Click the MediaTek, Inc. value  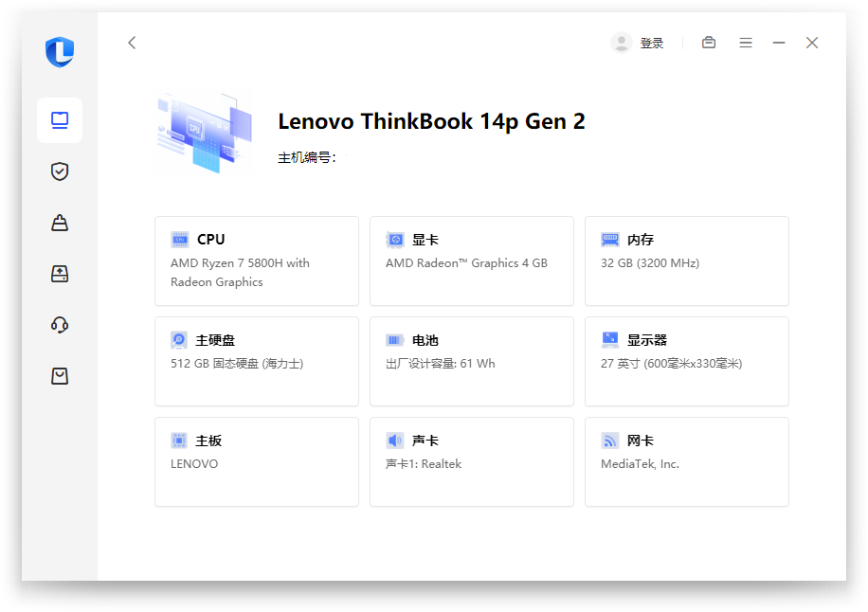point(640,463)
